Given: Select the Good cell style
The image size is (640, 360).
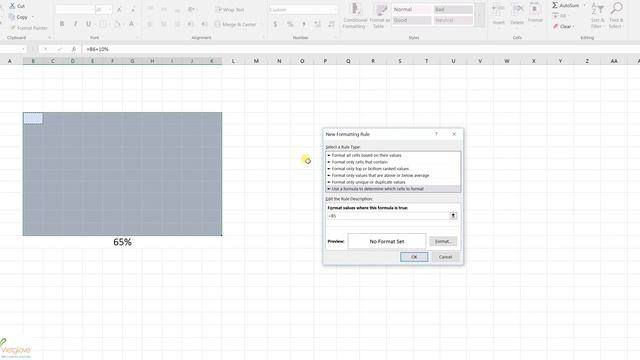Looking at the screenshot, I should (x=412, y=20).
